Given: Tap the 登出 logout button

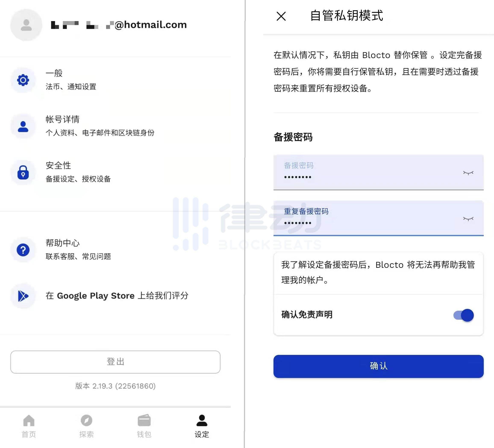Looking at the screenshot, I should click(115, 362).
